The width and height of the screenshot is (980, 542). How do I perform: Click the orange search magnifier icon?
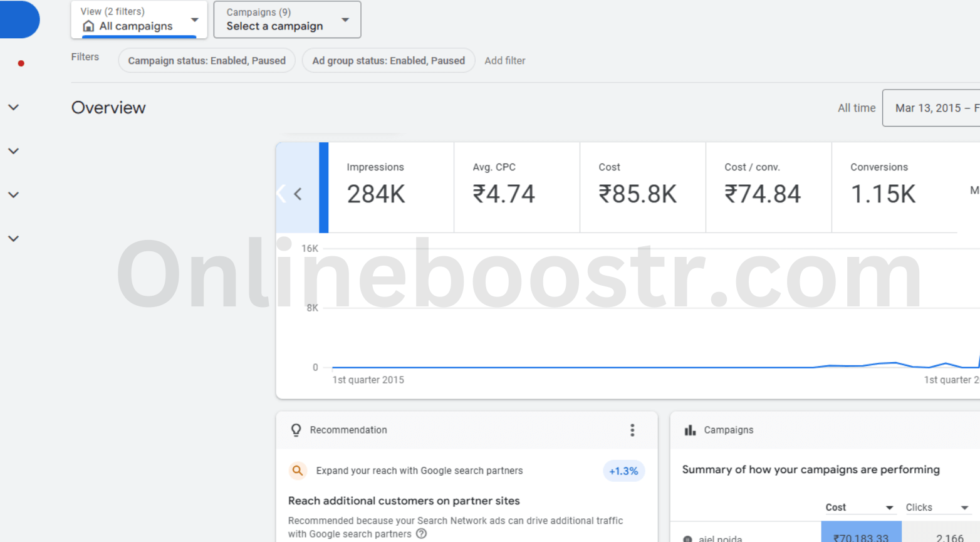coord(298,471)
